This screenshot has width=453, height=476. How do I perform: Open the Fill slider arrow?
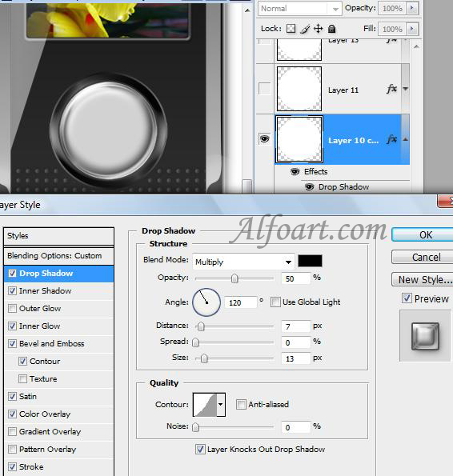[x=412, y=29]
